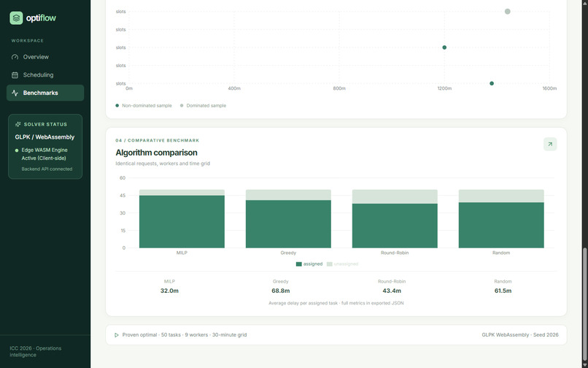Click the Solver Status sparkle icon
588x368 pixels.
pos(18,124)
